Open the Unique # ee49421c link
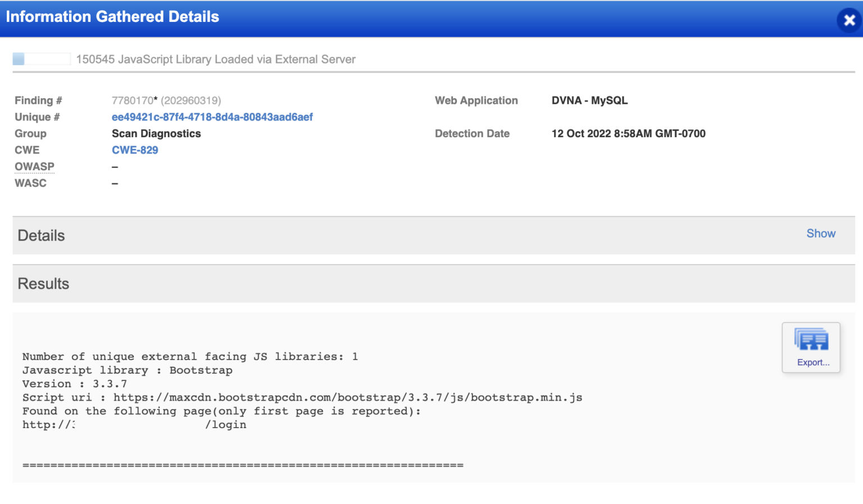The width and height of the screenshot is (863, 504). click(x=212, y=117)
